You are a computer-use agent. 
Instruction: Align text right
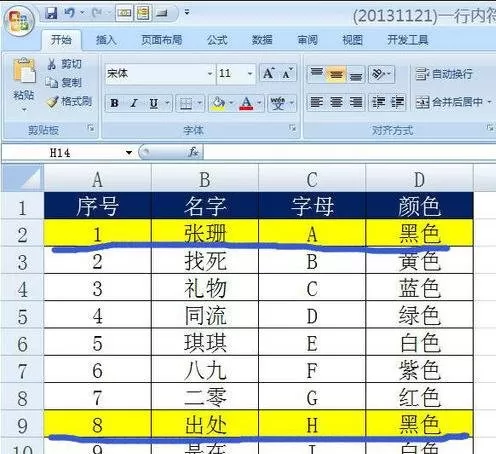[x=356, y=102]
